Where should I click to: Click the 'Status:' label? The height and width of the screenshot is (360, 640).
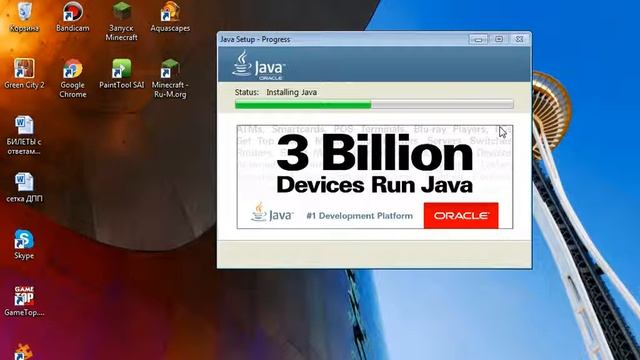pyautogui.click(x=247, y=92)
